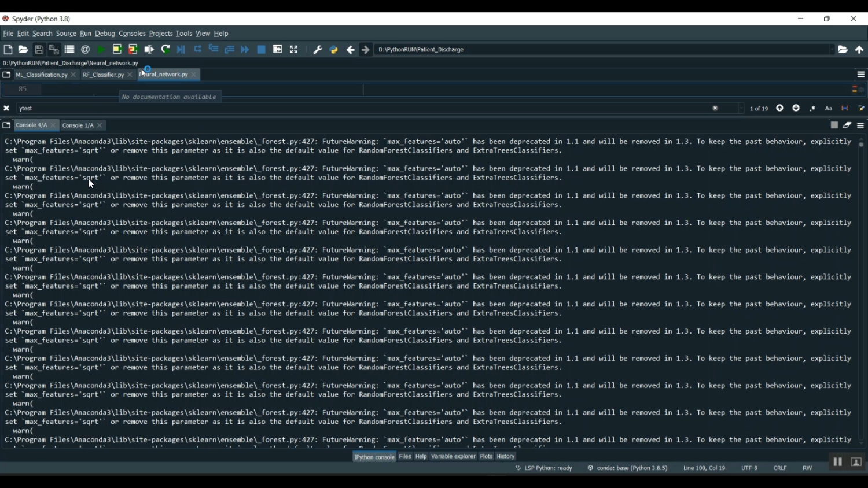Clear console with the eraser icon
The width and height of the screenshot is (868, 488).
click(x=847, y=125)
